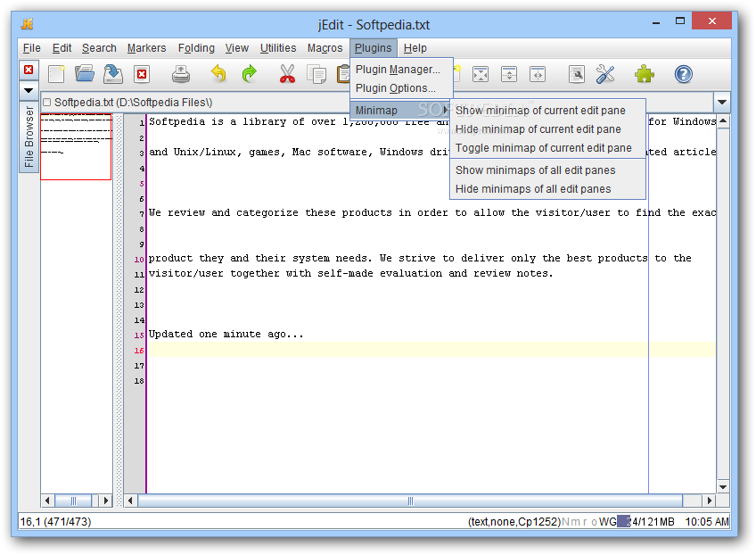
Task: Click gutter line number 10
Action: (x=139, y=259)
